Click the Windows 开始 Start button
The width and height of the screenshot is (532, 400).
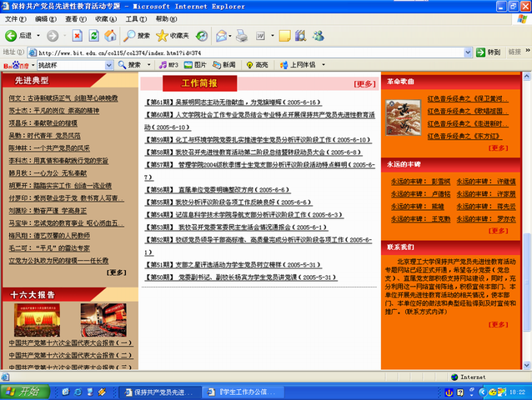click(23, 392)
